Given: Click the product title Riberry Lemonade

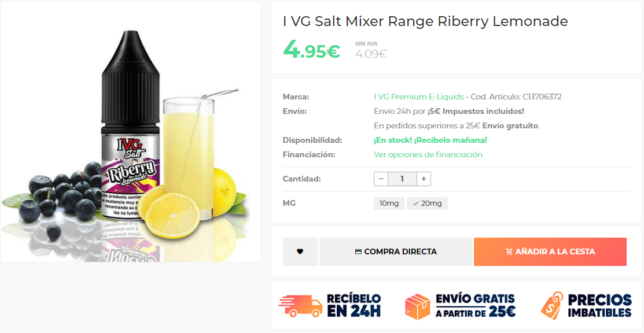Looking at the screenshot, I should click(425, 21).
